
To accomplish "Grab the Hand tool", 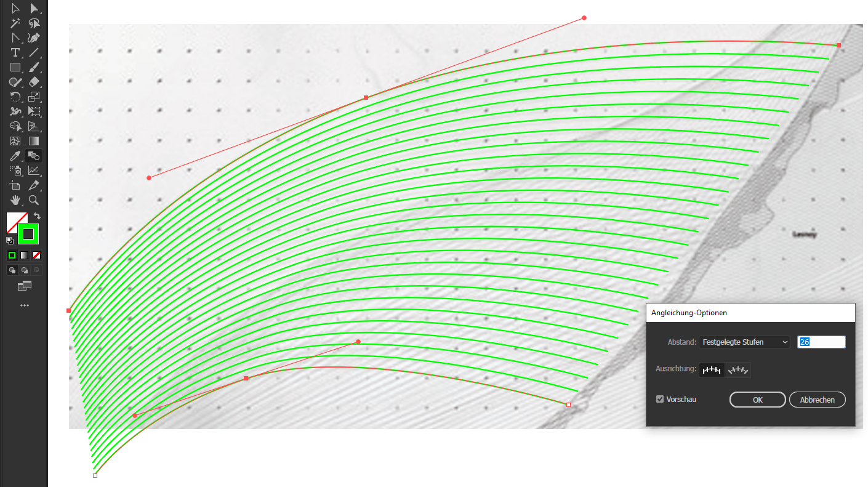I will point(15,200).
